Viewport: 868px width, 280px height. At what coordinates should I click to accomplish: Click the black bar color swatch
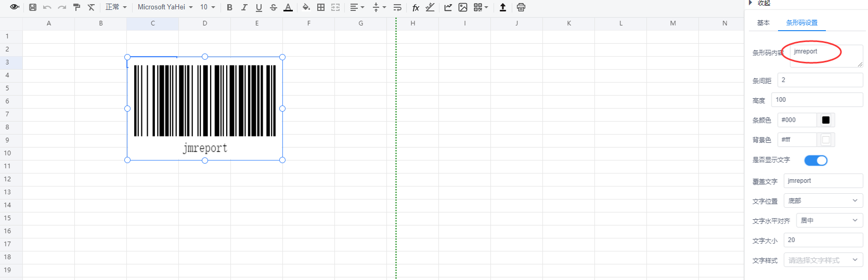click(826, 120)
